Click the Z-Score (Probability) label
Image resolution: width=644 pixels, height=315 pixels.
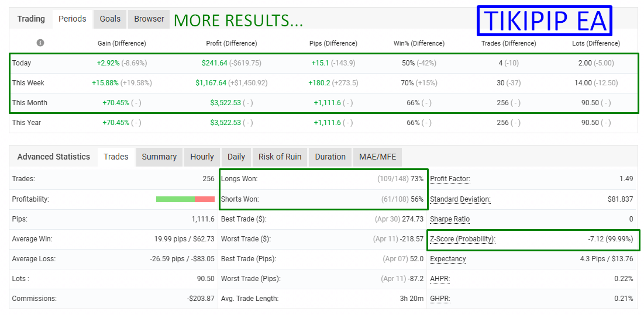coord(463,239)
